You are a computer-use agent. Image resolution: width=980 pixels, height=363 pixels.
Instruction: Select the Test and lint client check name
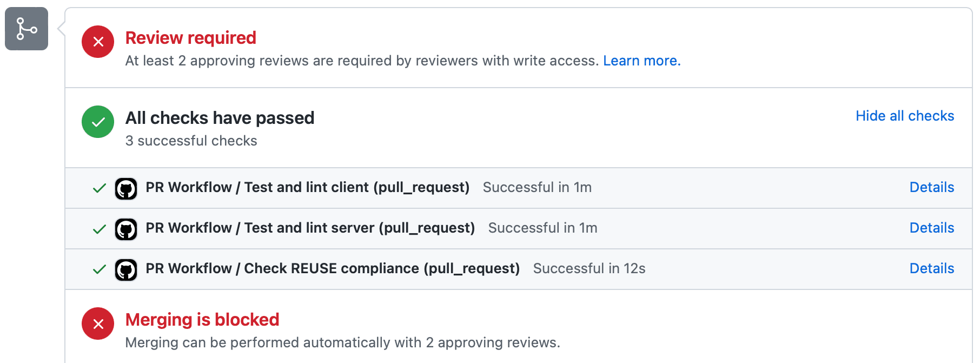click(307, 187)
